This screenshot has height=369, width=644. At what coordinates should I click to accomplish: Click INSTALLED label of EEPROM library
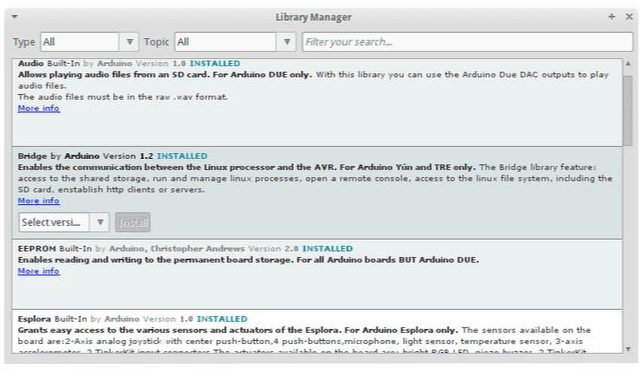tap(327, 249)
